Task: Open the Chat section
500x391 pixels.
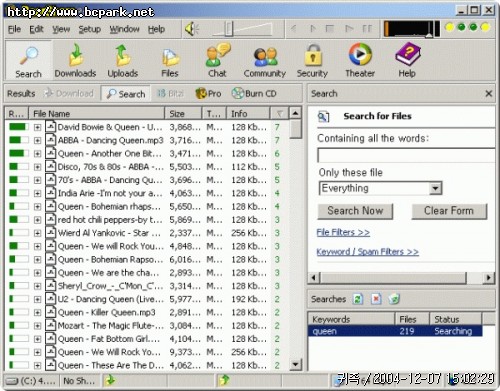Action: pos(217,61)
